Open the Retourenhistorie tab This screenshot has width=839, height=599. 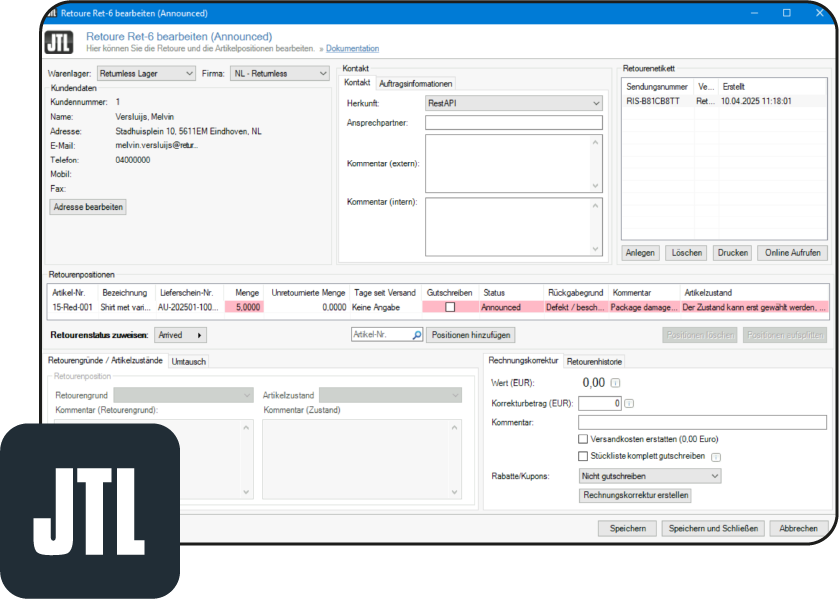(x=594, y=361)
